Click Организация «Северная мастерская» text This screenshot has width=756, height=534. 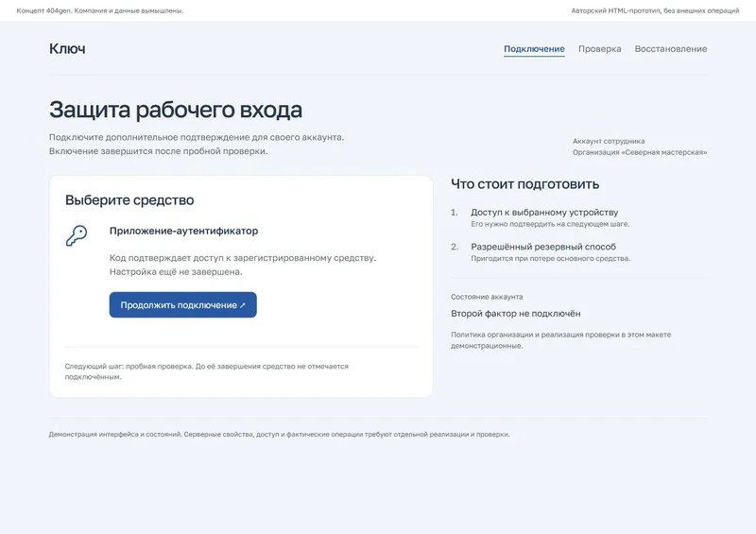click(x=640, y=152)
